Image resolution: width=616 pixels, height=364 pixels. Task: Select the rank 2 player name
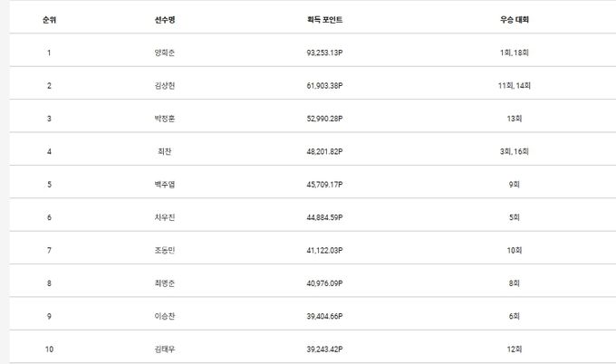(164, 85)
